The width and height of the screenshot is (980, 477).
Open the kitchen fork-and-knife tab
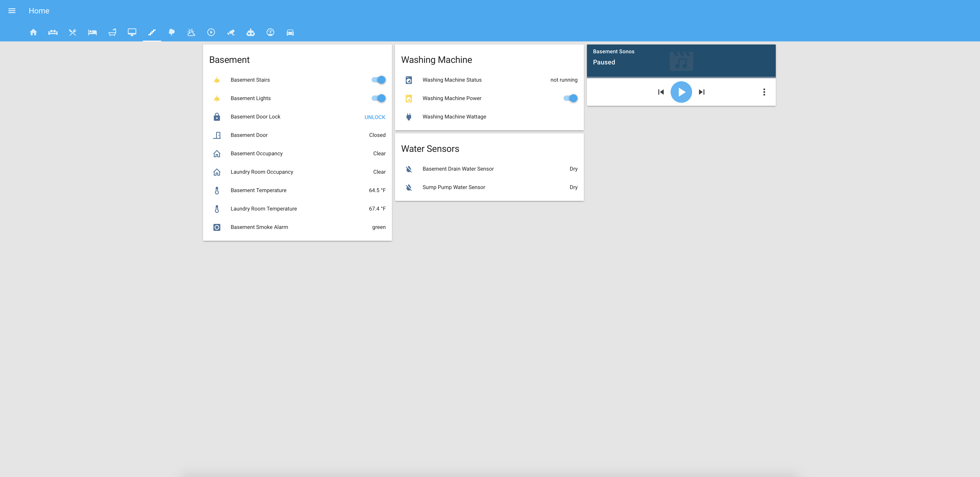[73, 32]
